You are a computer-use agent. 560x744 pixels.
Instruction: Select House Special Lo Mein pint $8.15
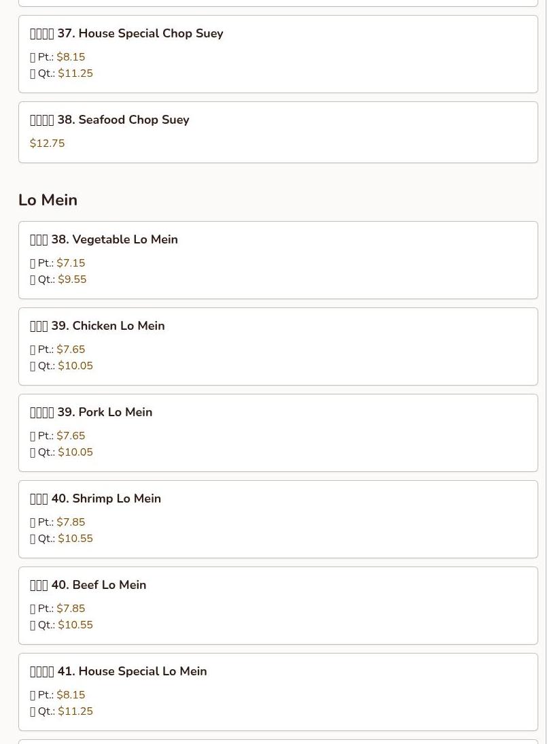point(71,694)
